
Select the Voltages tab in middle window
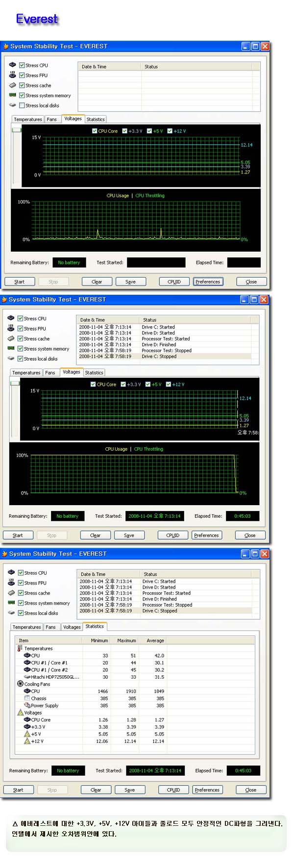[x=72, y=372]
